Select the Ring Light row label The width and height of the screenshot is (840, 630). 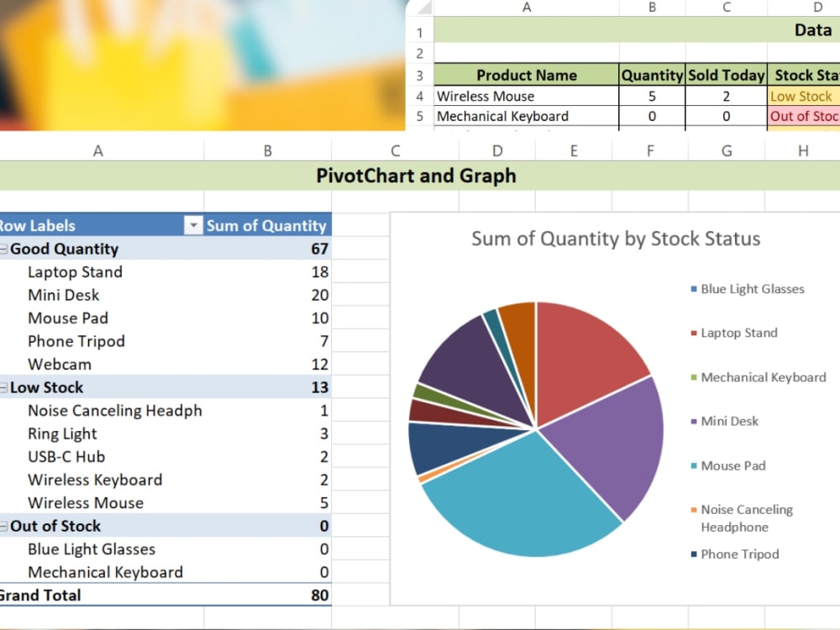pos(62,433)
